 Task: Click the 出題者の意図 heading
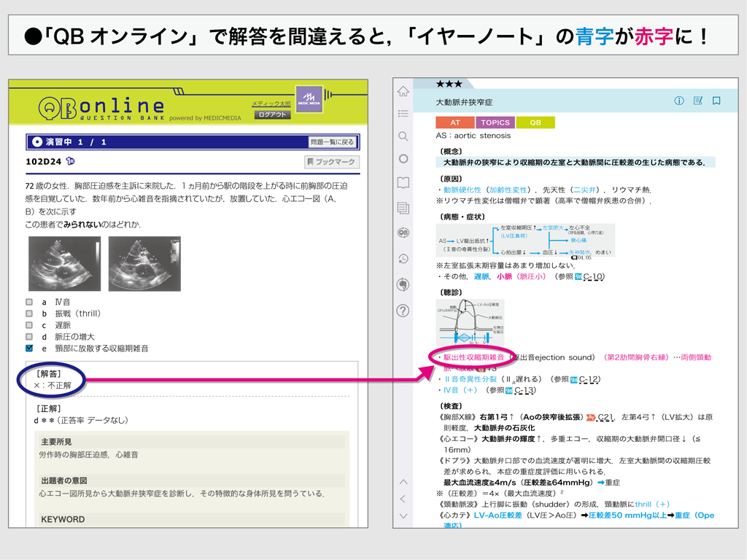click(x=64, y=481)
